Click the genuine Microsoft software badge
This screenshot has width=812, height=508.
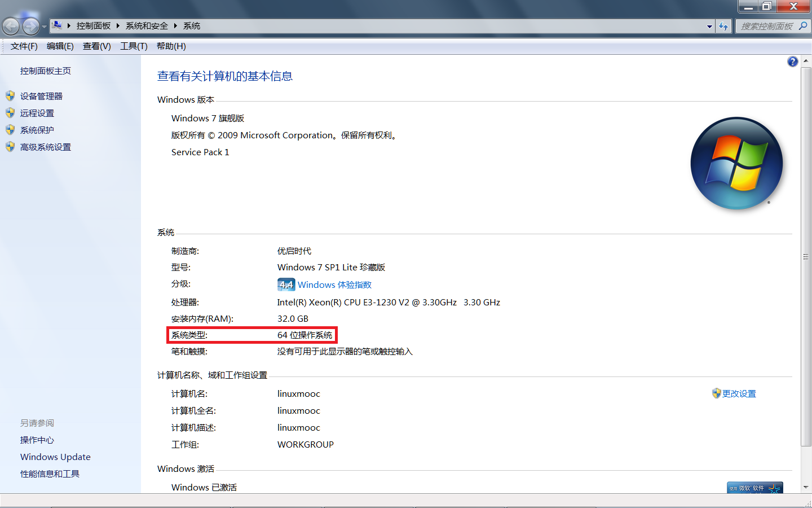point(755,488)
